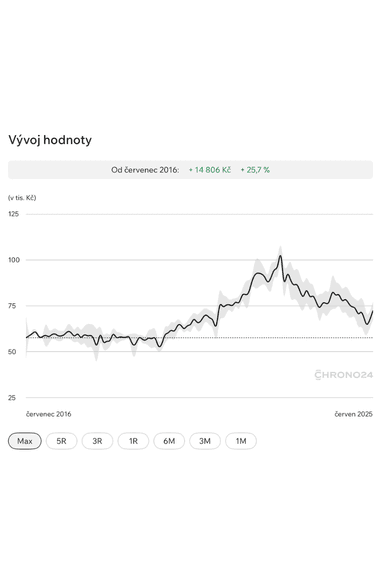Click the 'Vývoj hodnoty' heading
The width and height of the screenshot is (378, 580).
pos(50,140)
